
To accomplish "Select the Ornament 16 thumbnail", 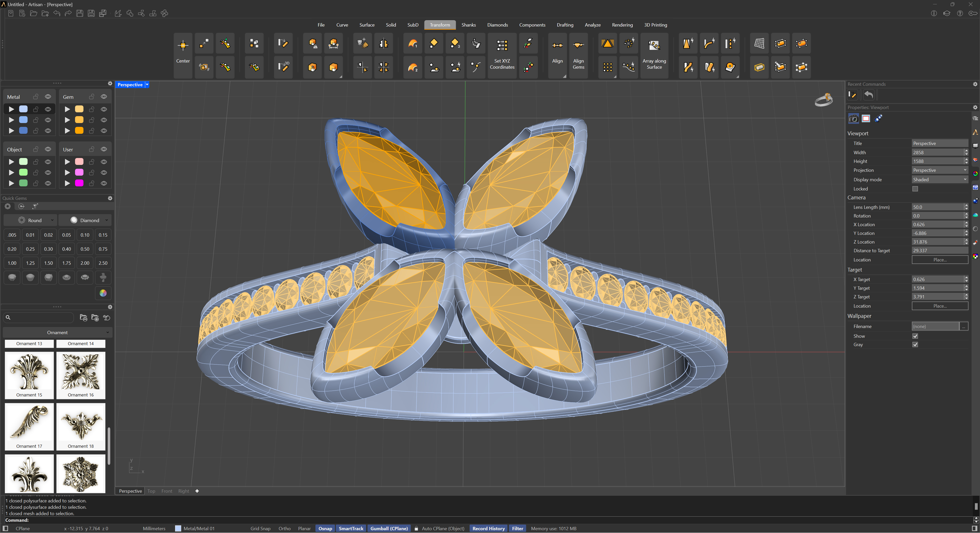I will click(x=81, y=375).
